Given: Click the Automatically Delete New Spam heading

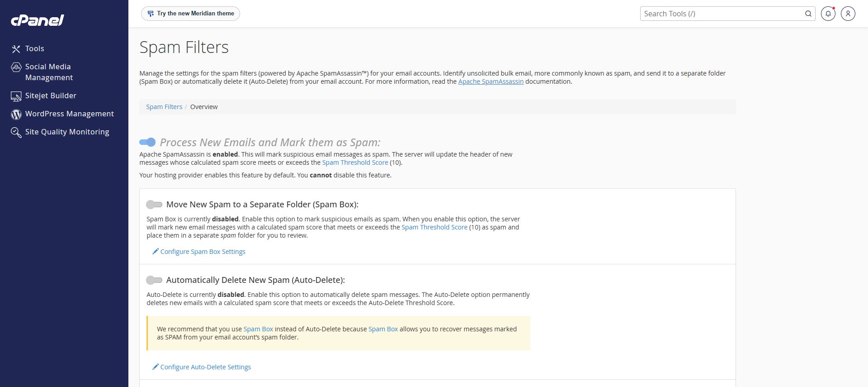Looking at the screenshot, I should pos(255,280).
